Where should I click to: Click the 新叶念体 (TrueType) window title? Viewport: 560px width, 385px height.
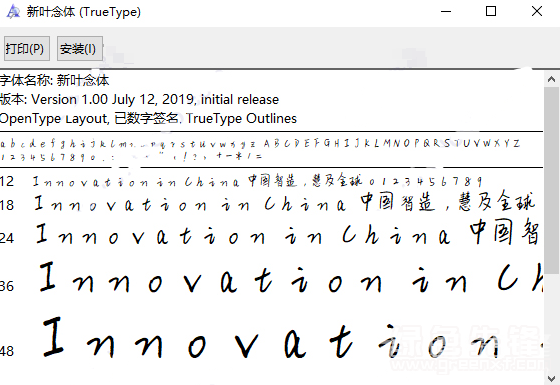pos(84,12)
